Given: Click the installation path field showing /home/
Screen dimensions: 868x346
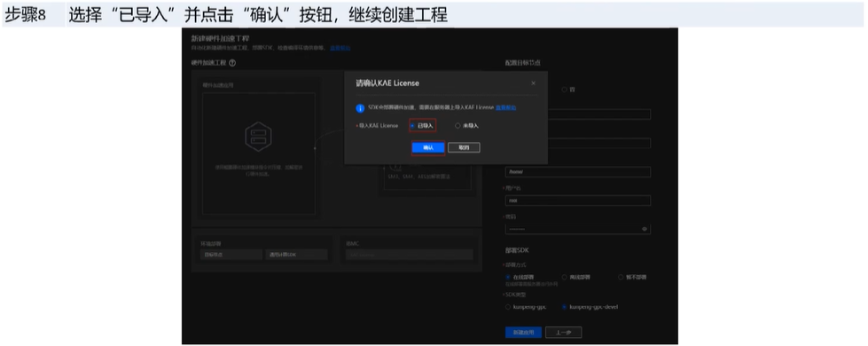Looking at the screenshot, I should click(x=577, y=171).
